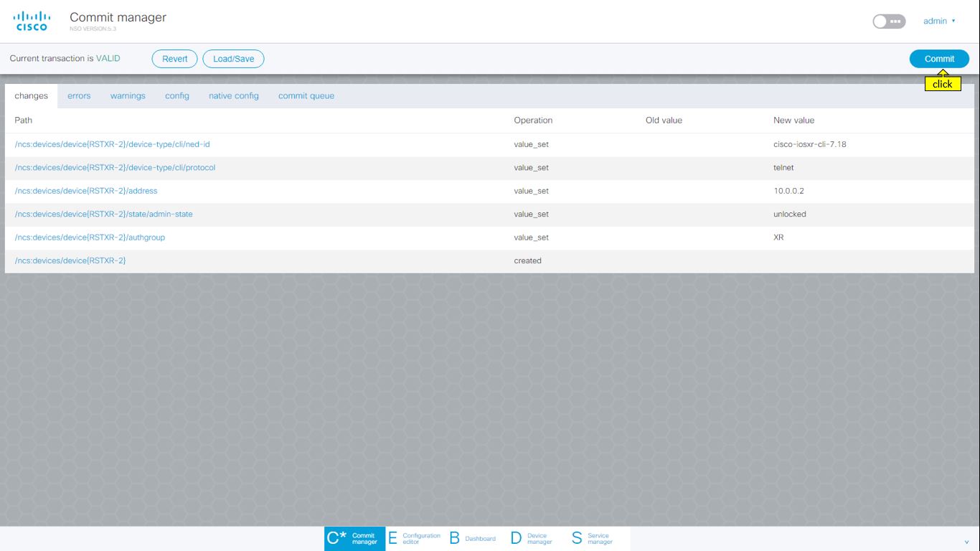Click the Load/Save button
This screenshot has width=980, height=551.
click(x=233, y=59)
